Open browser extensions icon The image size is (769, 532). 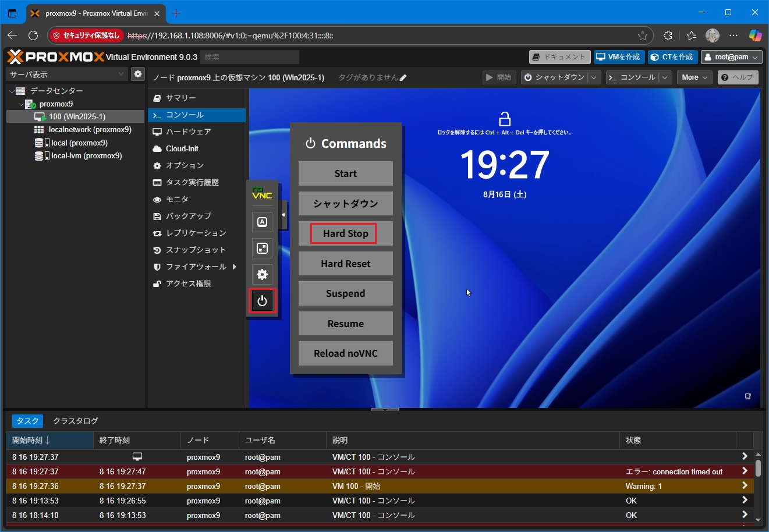coord(668,36)
